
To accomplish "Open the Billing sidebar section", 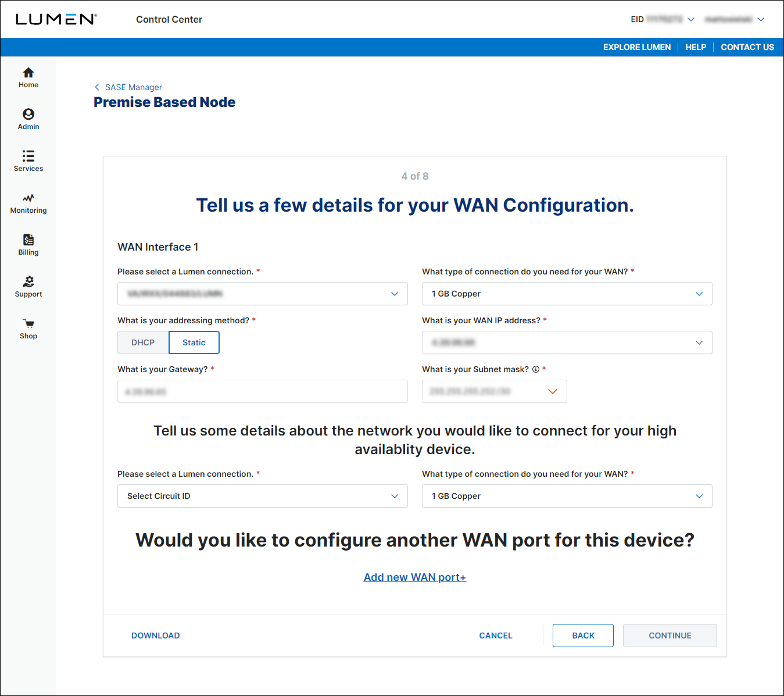I will click(x=28, y=245).
